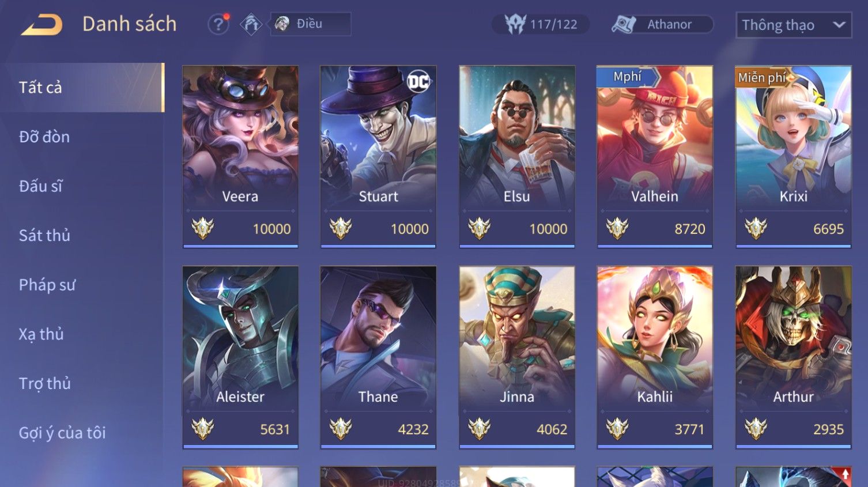The image size is (868, 487).
Task: Open the question mark help icon
Action: (218, 24)
